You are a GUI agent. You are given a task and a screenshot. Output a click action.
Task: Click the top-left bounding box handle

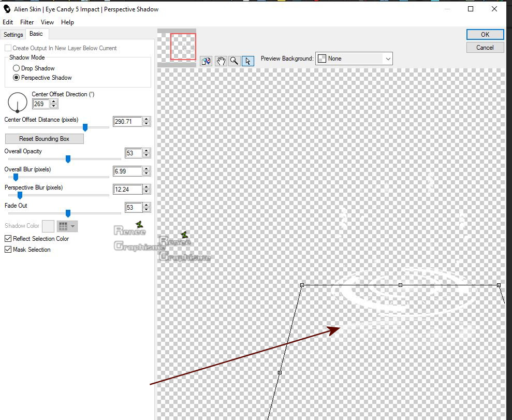[302, 285]
